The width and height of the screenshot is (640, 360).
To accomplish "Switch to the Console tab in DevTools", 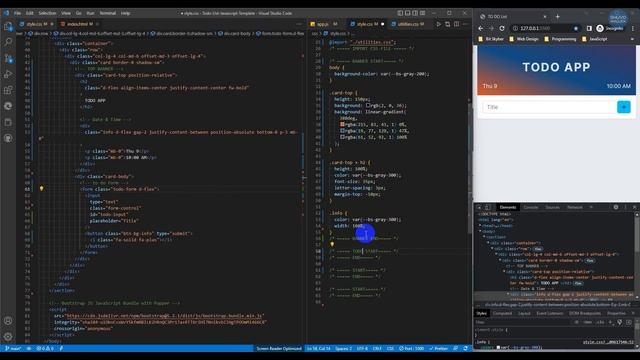I will pyautogui.click(x=531, y=207).
